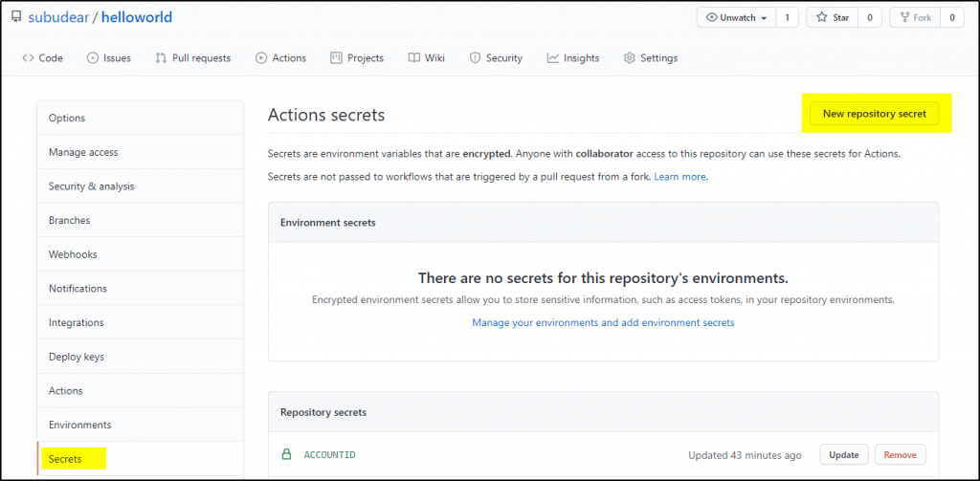
Task: Update the ACCOUNTID secret
Action: (x=844, y=455)
